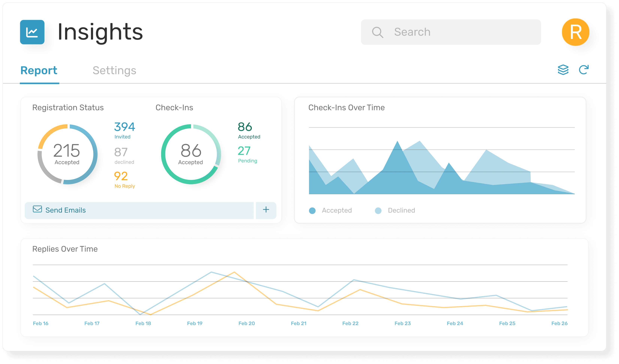This screenshot has width=619, height=364.
Task: Switch to the Report tab
Action: click(39, 70)
